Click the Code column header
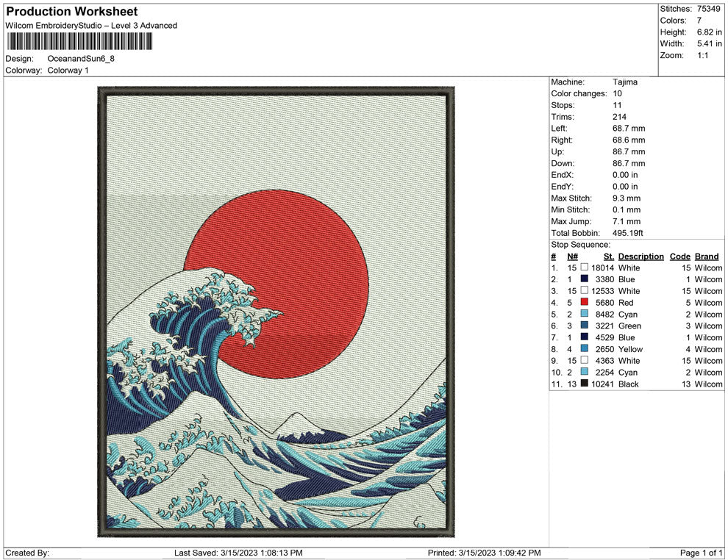This screenshot has width=728, height=560. click(x=680, y=256)
